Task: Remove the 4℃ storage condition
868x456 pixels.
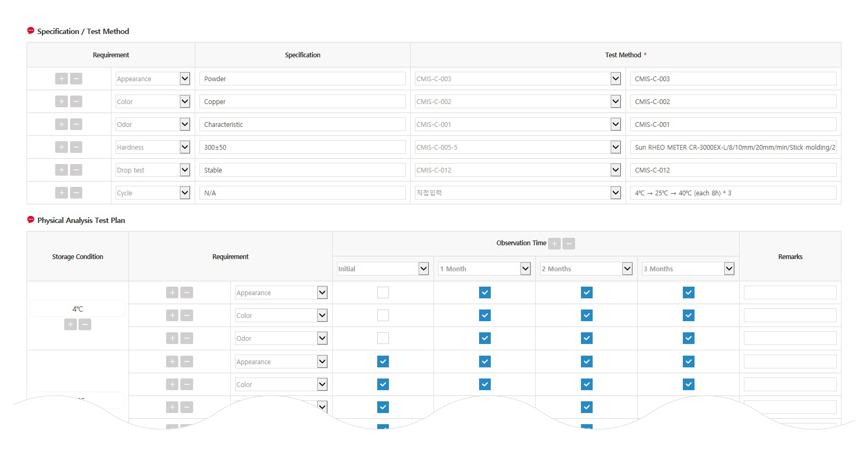Action: [85, 324]
